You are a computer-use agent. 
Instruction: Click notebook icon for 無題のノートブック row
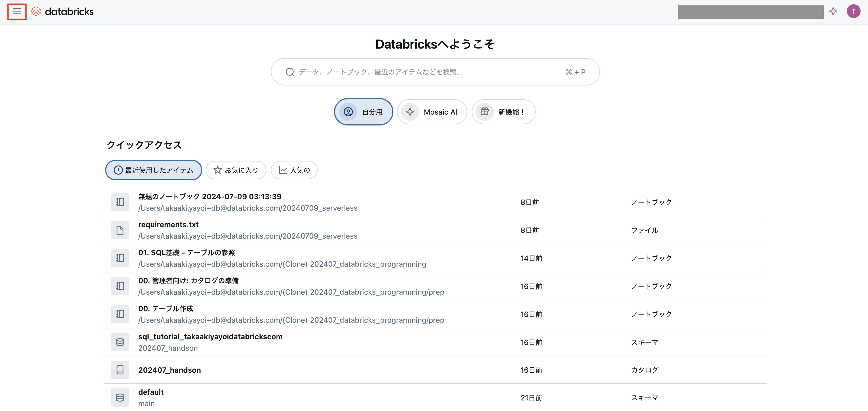point(120,202)
